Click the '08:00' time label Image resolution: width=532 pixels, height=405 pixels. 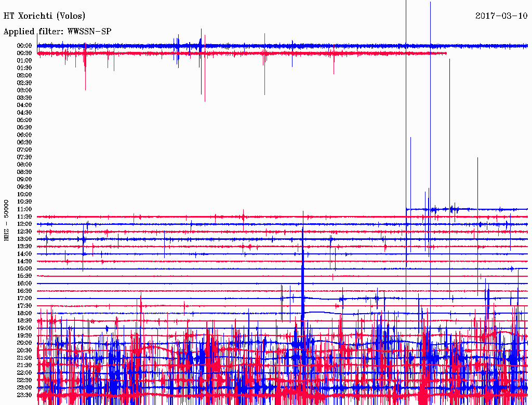pos(24,165)
